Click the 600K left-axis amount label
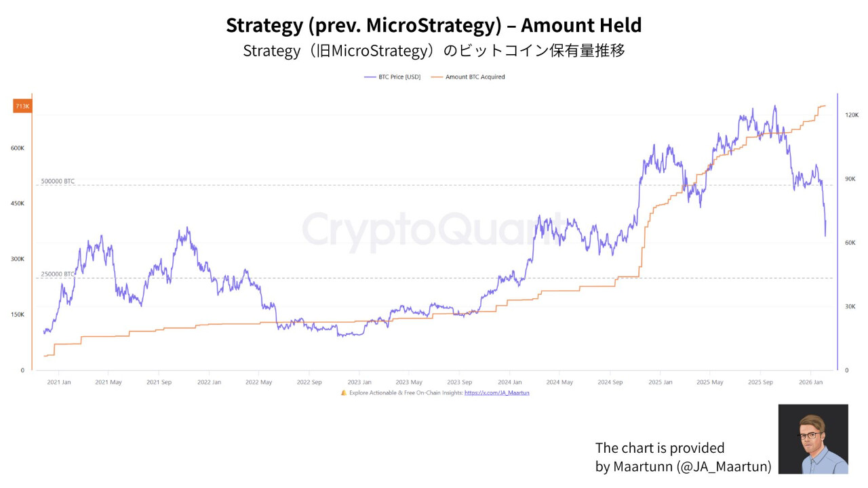Viewport: 868px width, 488px height. [x=17, y=148]
